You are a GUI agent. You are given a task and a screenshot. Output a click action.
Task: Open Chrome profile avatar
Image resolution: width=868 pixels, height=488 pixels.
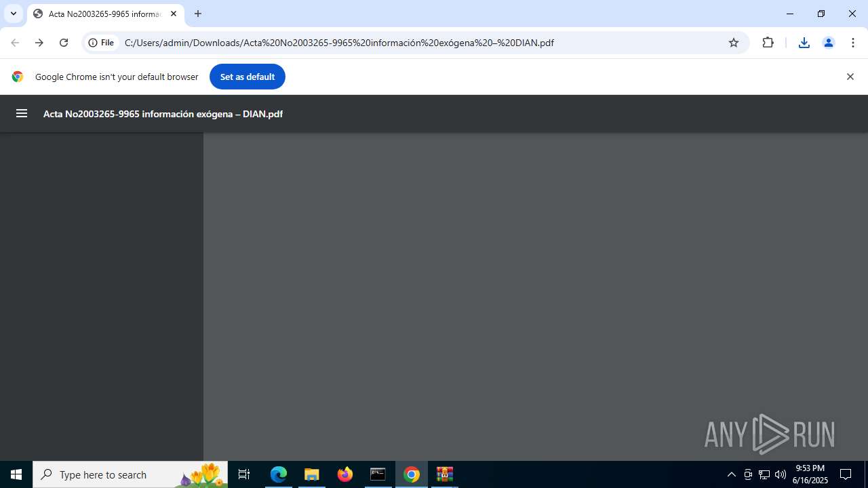pyautogui.click(x=829, y=43)
